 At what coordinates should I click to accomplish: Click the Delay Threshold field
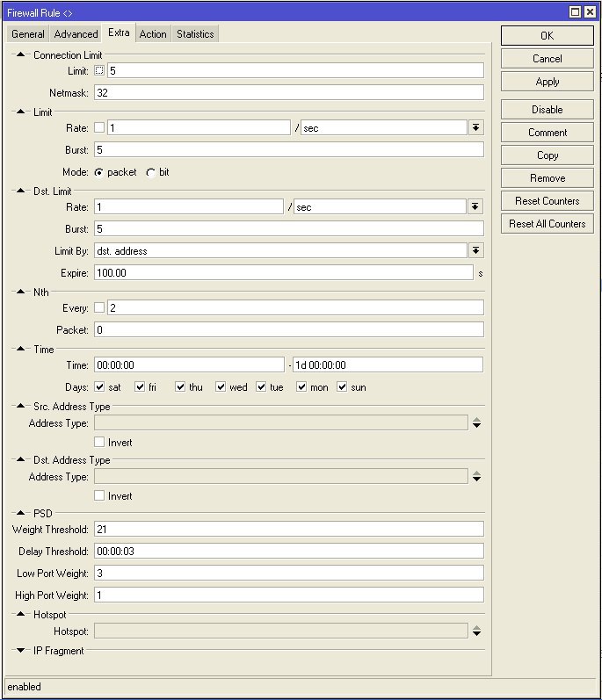(x=289, y=552)
